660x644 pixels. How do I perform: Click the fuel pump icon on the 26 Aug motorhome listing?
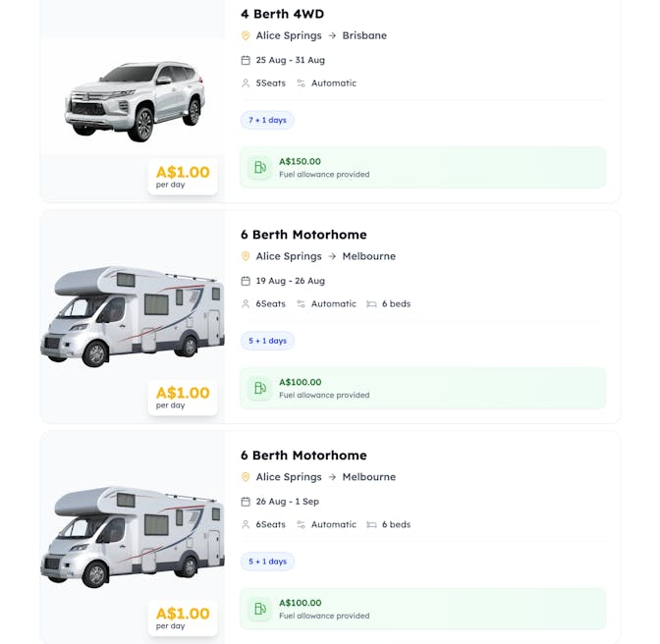259,609
